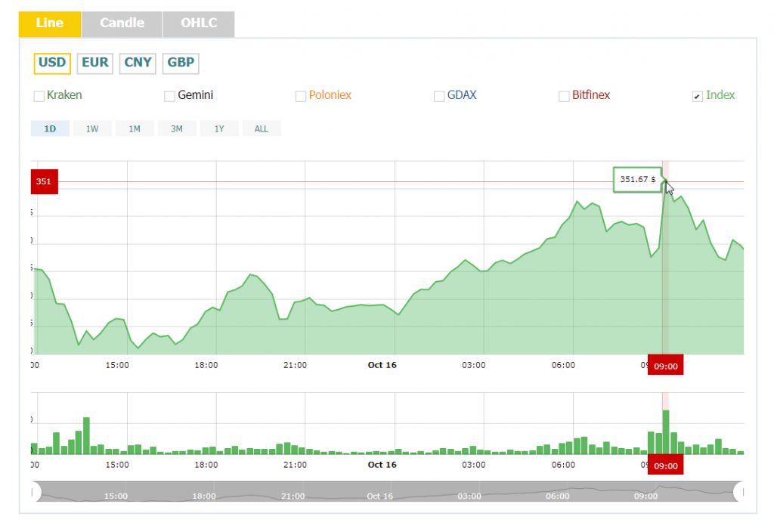Select the 3M range button
This screenshot has width=774, height=532.
coord(177,128)
